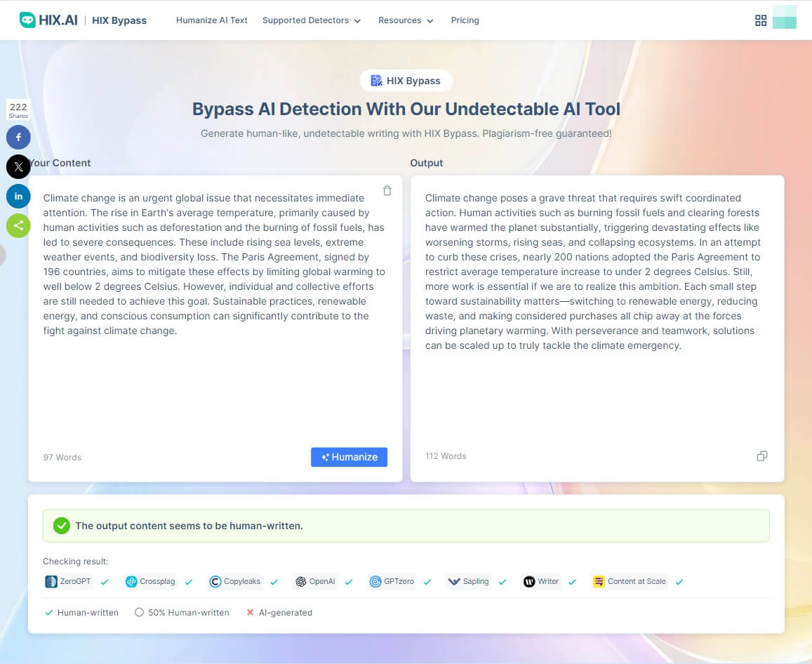Open Humanize AI Text page

[211, 20]
